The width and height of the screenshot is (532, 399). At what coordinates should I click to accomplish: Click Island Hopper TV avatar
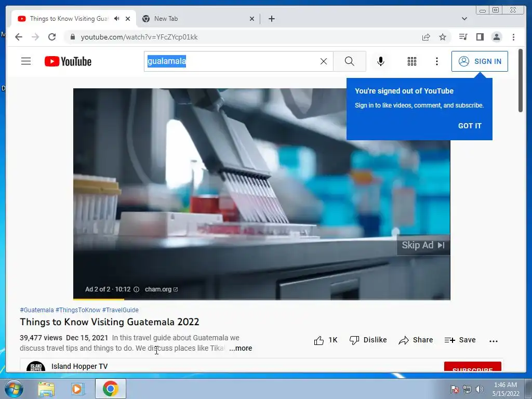point(36,367)
